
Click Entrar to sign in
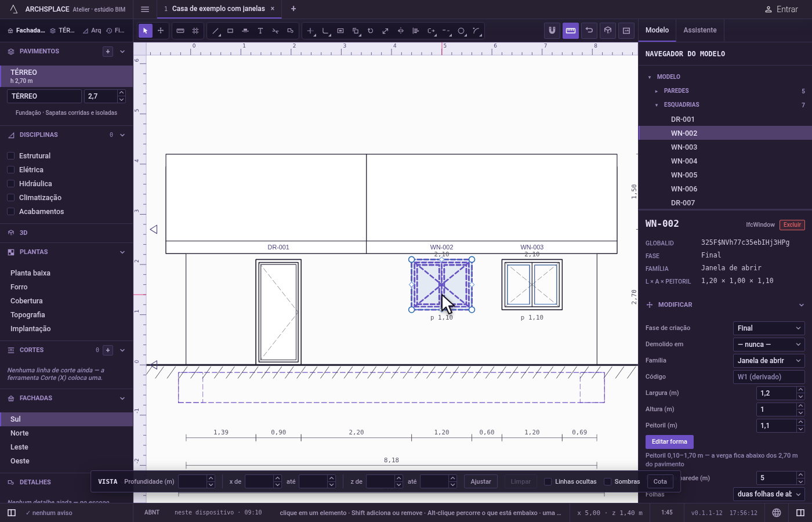781,9
